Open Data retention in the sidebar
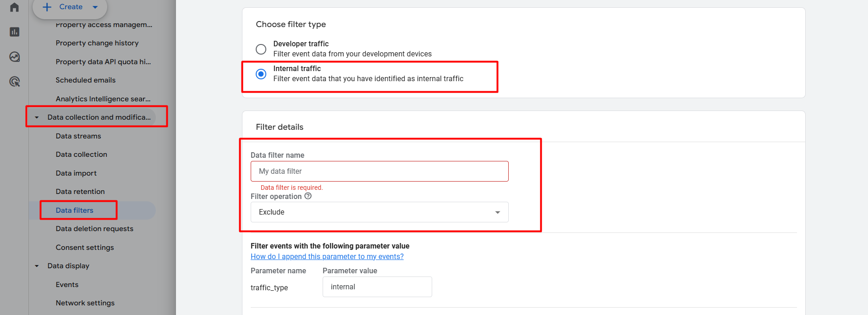868x315 pixels. pyautogui.click(x=80, y=192)
